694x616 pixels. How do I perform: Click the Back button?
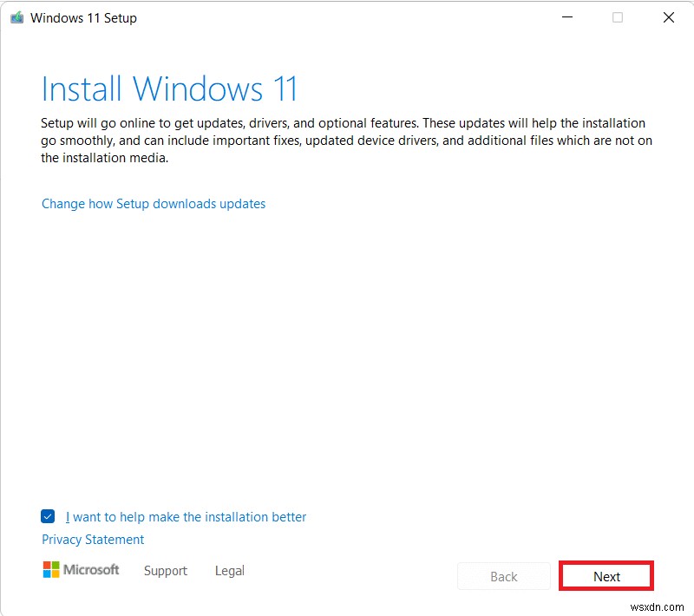coord(503,575)
